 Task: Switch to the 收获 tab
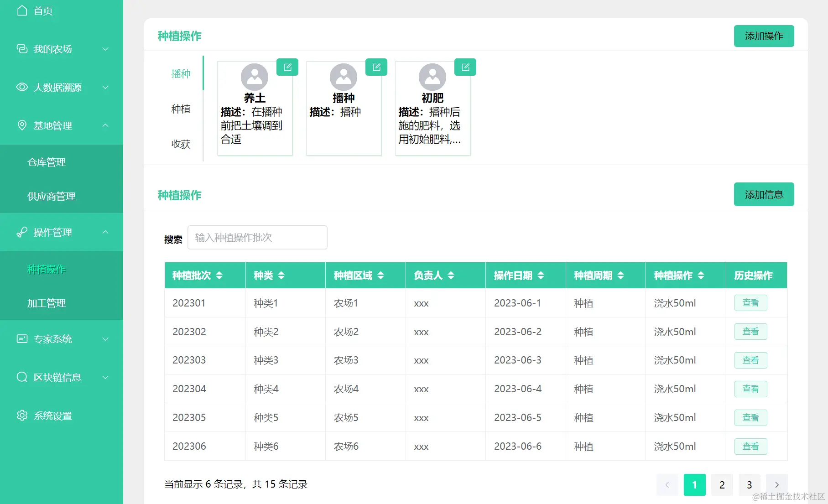(181, 144)
